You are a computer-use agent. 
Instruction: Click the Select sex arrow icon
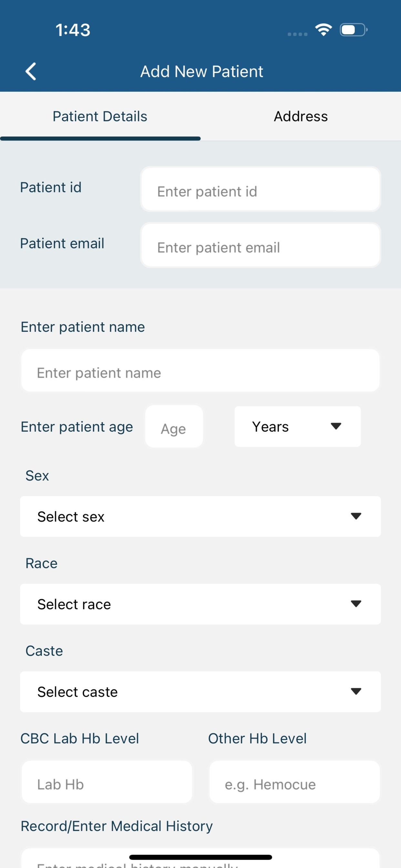tap(356, 516)
